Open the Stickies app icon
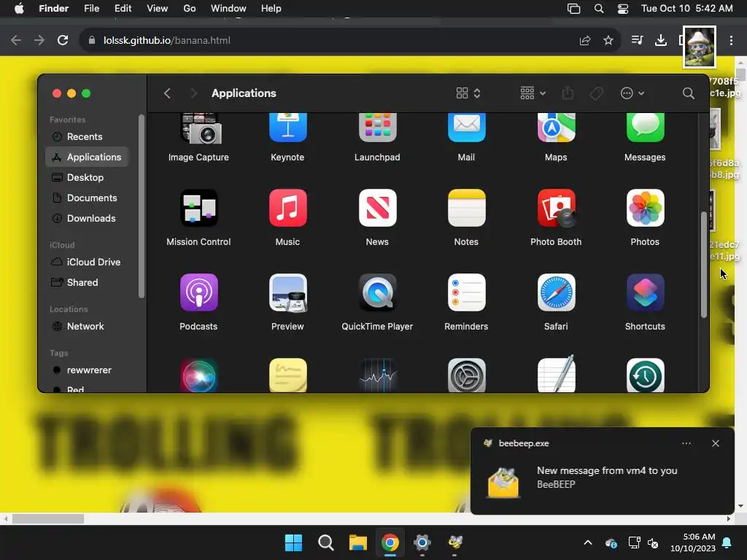747x560 pixels. point(287,376)
